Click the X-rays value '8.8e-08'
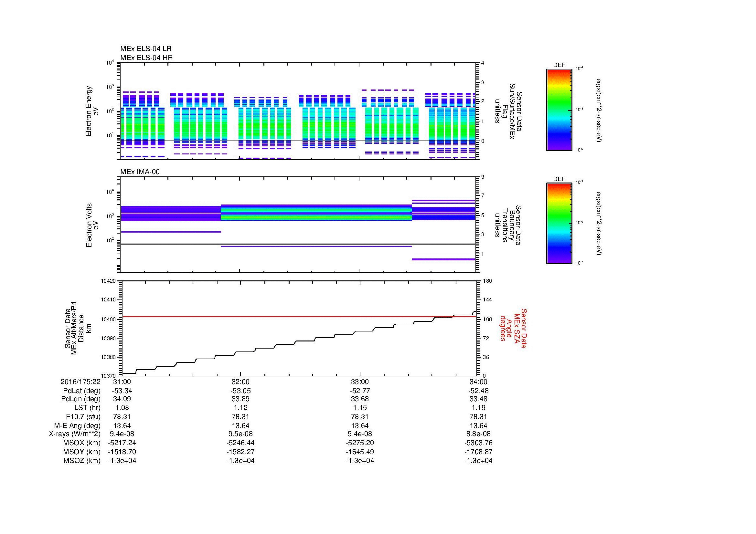 pyautogui.click(x=478, y=434)
